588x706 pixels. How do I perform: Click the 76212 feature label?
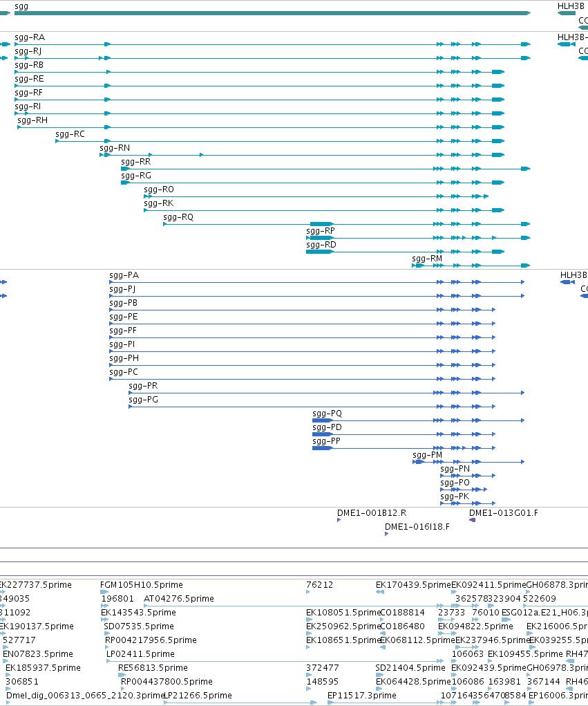[x=320, y=585]
